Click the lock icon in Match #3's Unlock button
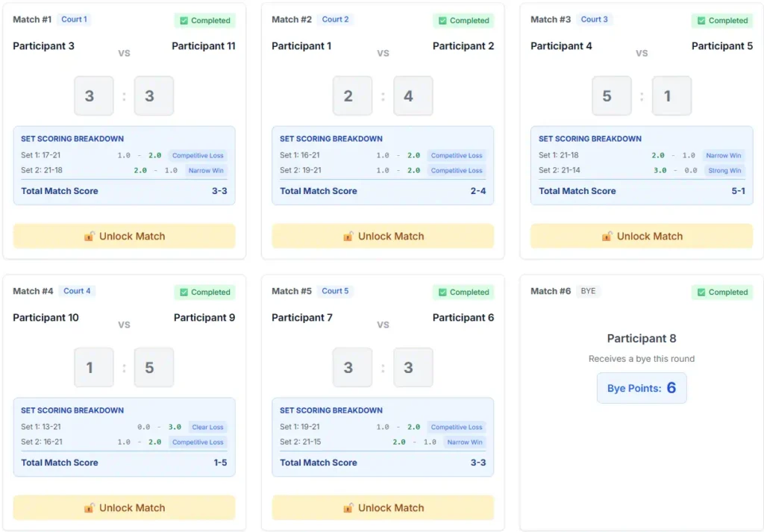The width and height of the screenshot is (764, 532). [x=607, y=237]
